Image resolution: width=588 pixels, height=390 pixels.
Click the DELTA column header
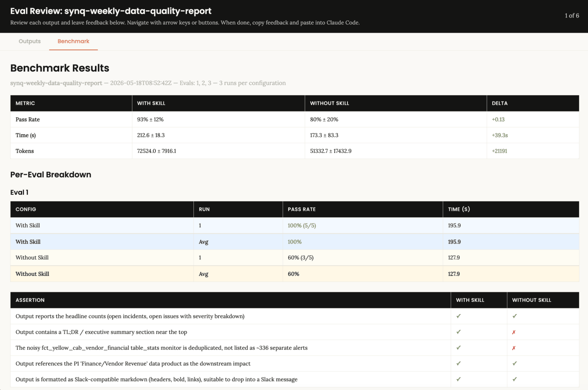tap(499, 103)
